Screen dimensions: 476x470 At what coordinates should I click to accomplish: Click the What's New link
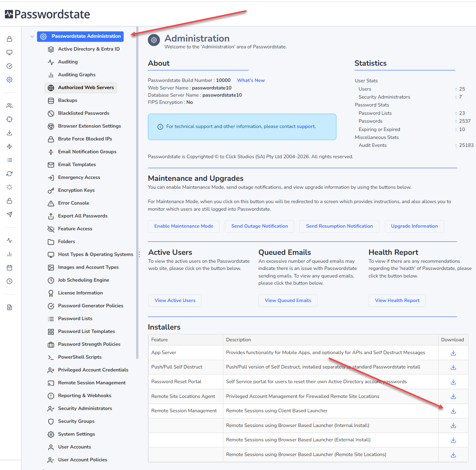251,80
